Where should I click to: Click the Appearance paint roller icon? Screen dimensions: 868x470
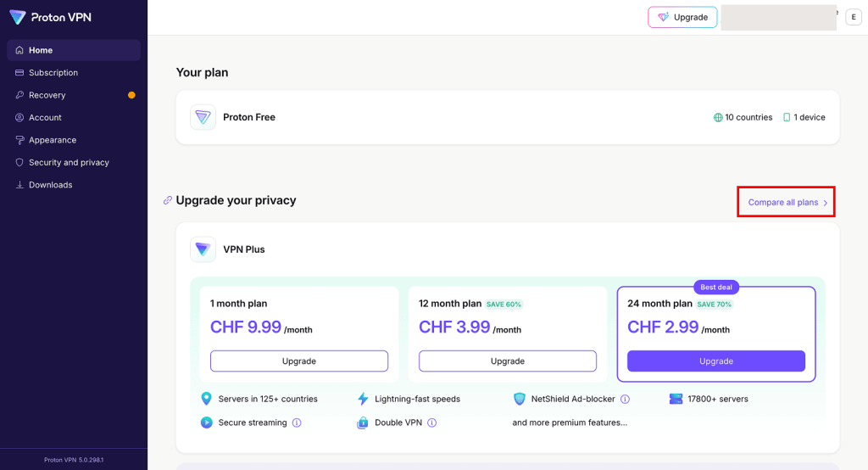[x=19, y=140]
